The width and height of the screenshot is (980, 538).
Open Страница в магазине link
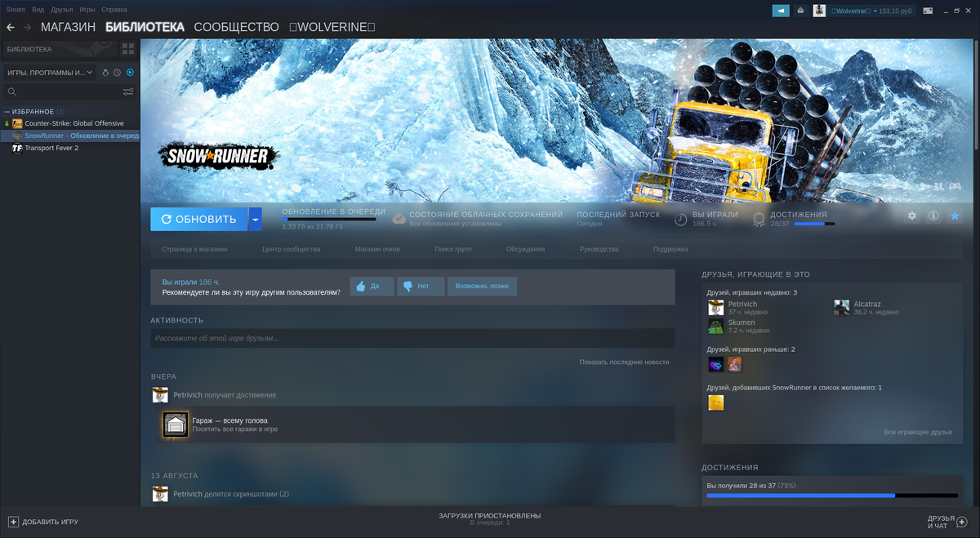(x=194, y=249)
